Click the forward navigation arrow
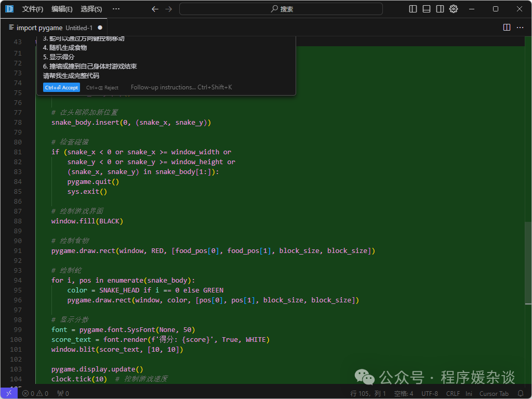The height and width of the screenshot is (399, 532). 168,9
